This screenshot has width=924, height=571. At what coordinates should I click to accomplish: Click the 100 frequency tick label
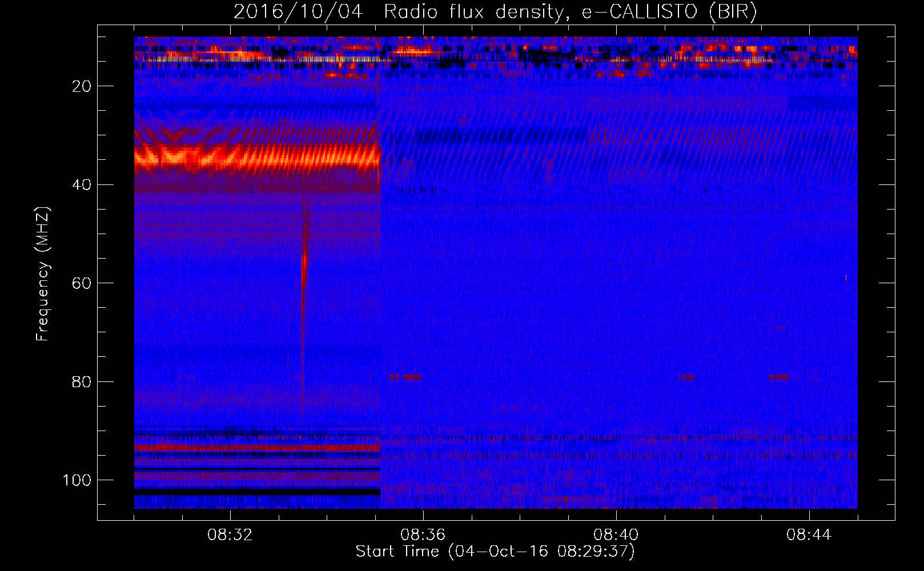[77, 480]
